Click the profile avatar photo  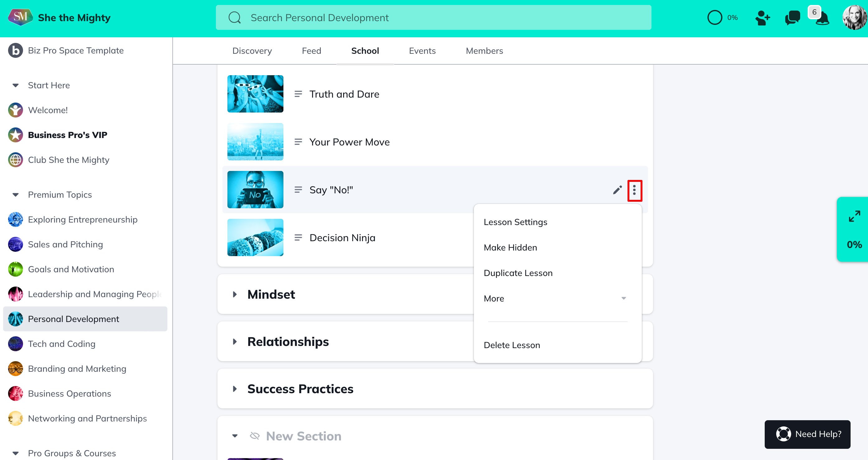click(x=854, y=18)
